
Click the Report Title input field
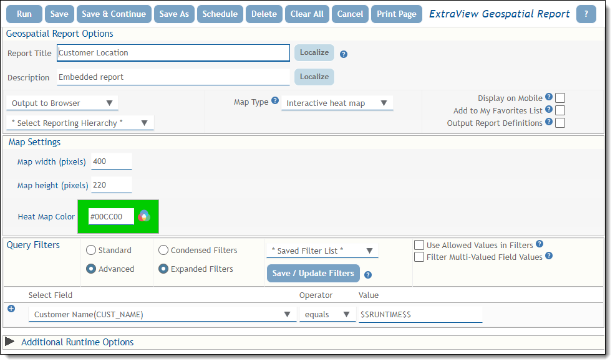pos(173,52)
